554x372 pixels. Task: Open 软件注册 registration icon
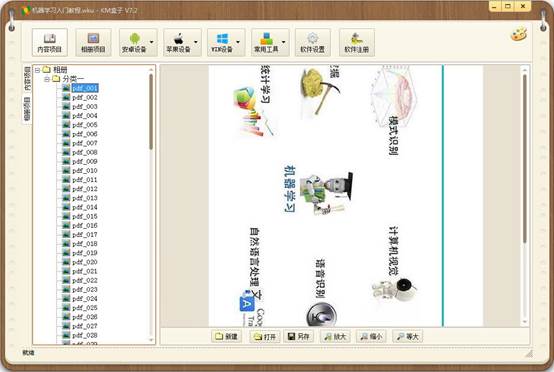click(356, 38)
